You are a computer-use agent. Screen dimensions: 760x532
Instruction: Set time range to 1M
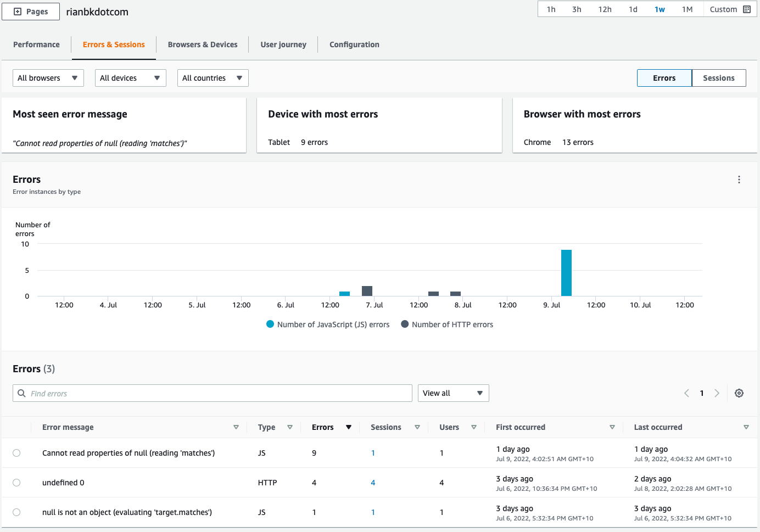pyautogui.click(x=688, y=9)
